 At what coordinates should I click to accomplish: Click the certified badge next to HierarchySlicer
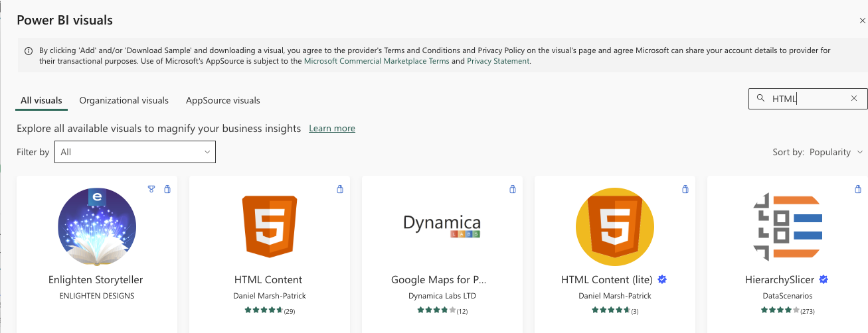pos(824,279)
